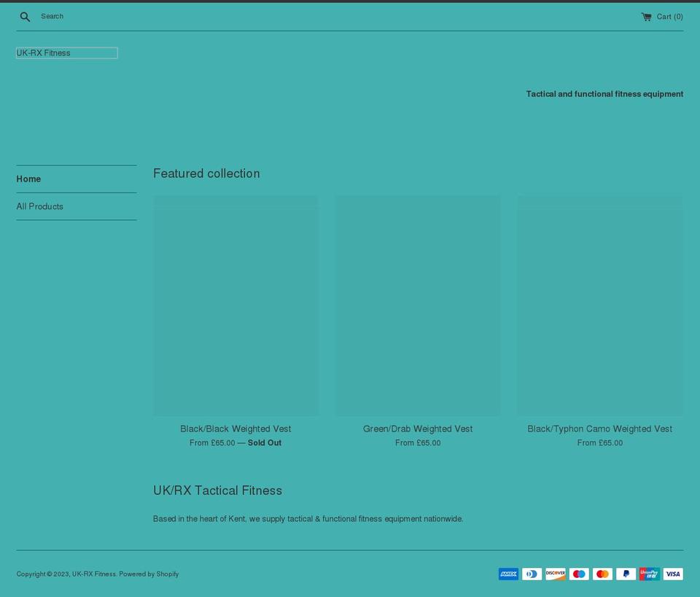The image size is (700, 597).
Task: Click the Tactical and functional fitness equipment tagline
Action: (x=604, y=94)
